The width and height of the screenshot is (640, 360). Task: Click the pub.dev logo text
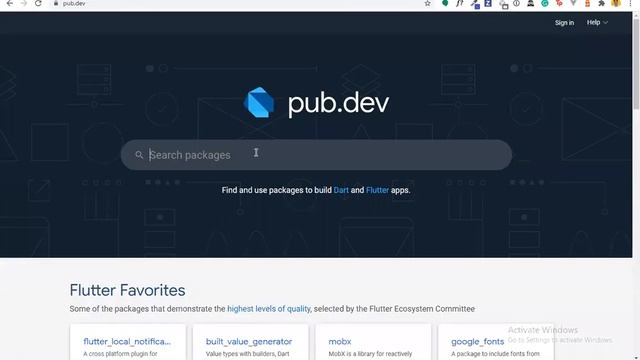(x=338, y=104)
